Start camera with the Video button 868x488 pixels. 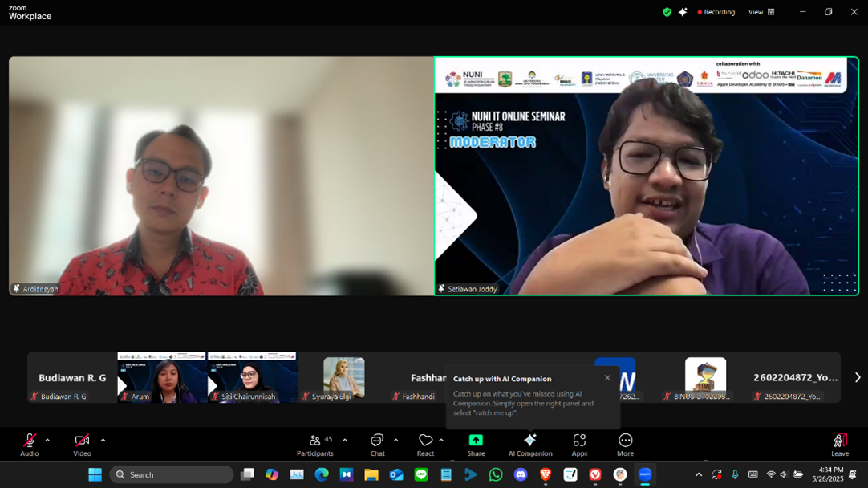tap(82, 445)
